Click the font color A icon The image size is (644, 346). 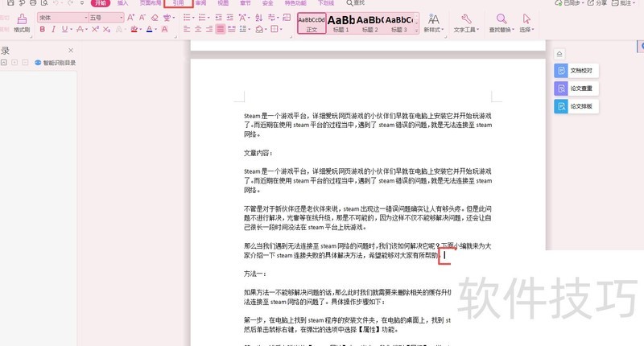(149, 29)
